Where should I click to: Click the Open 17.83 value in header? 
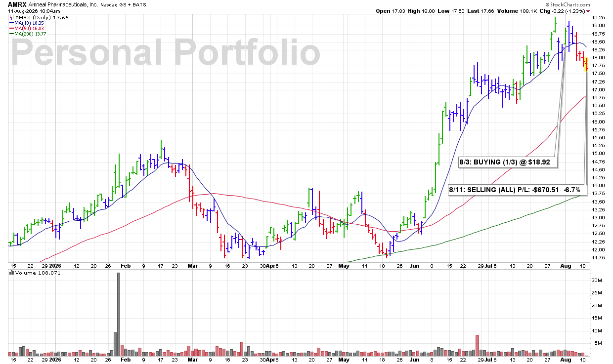click(390, 11)
